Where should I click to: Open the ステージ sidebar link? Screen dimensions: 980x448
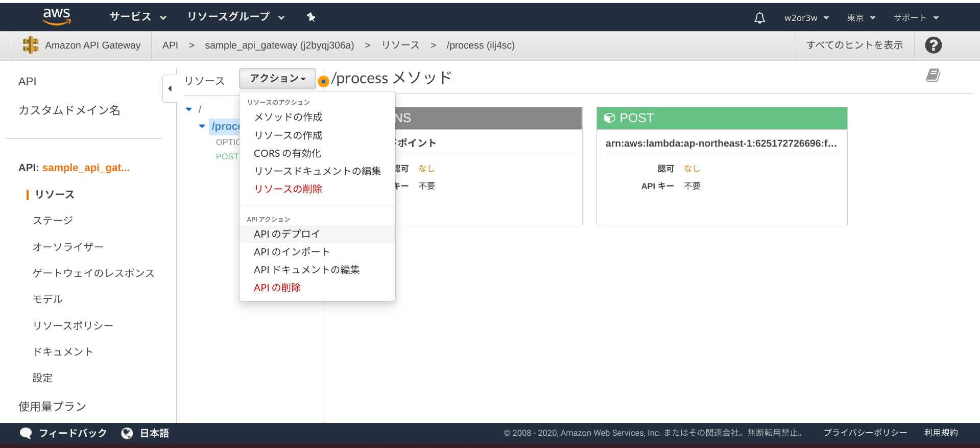53,220
